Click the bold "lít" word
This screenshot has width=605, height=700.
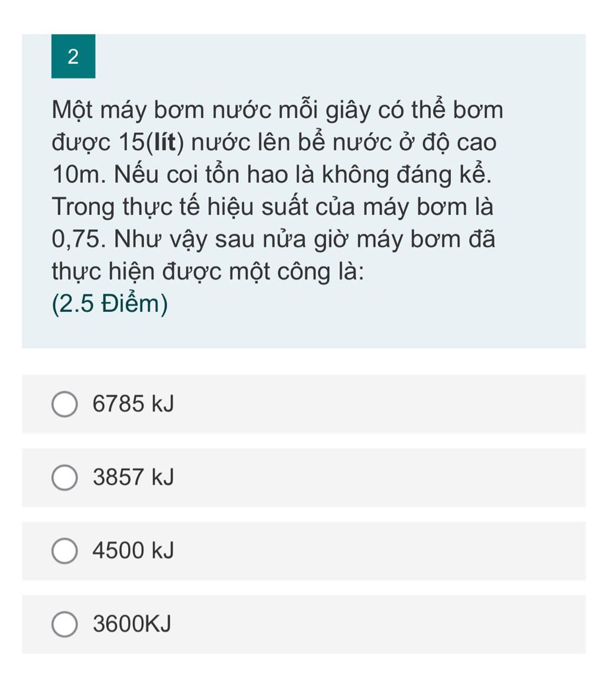(x=165, y=142)
